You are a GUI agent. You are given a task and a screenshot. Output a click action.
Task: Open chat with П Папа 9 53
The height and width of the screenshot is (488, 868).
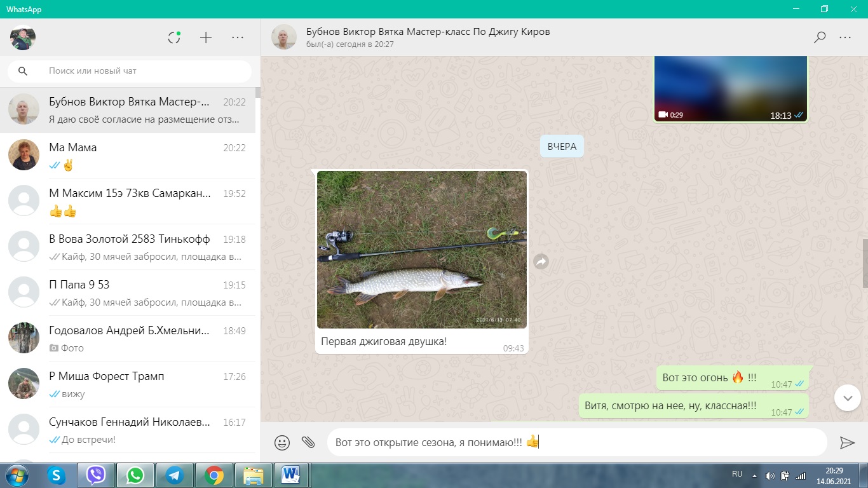(128, 293)
